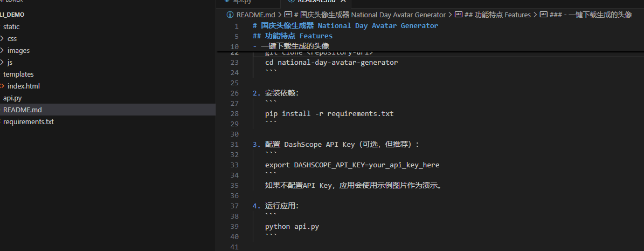
Task: Select line number 26 in the gutter
Action: tap(234, 93)
